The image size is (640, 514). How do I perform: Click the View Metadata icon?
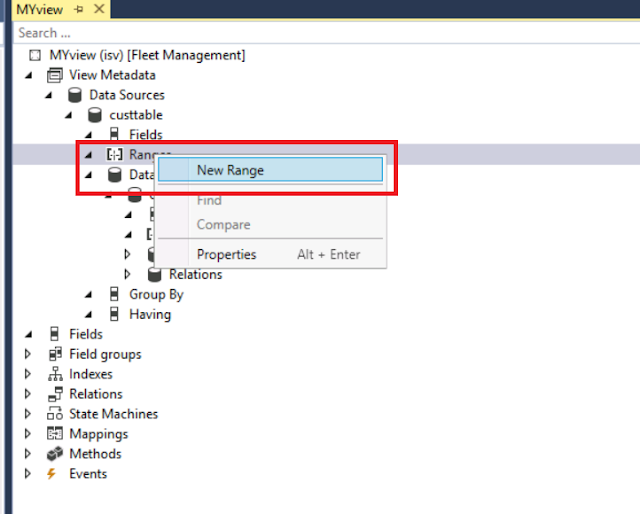click(55, 75)
